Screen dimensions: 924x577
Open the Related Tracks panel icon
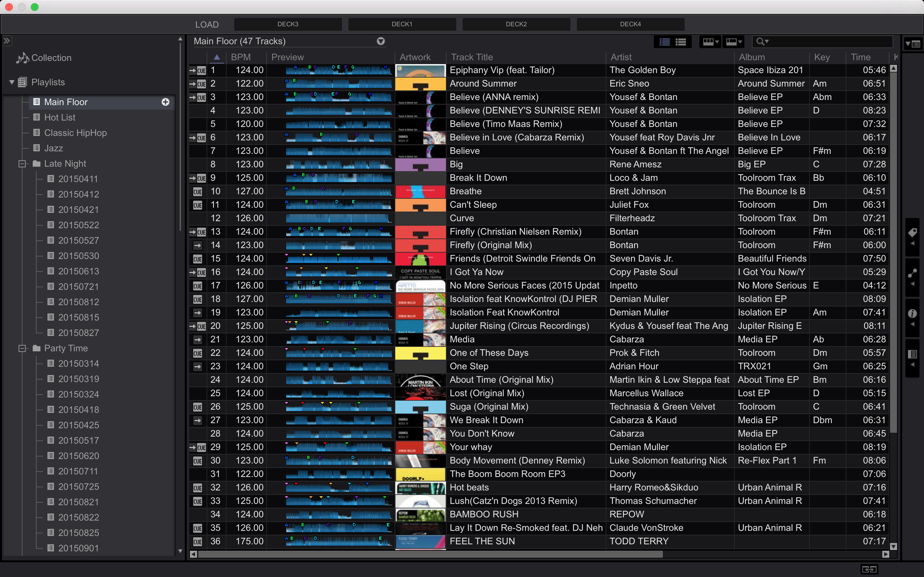(912, 273)
